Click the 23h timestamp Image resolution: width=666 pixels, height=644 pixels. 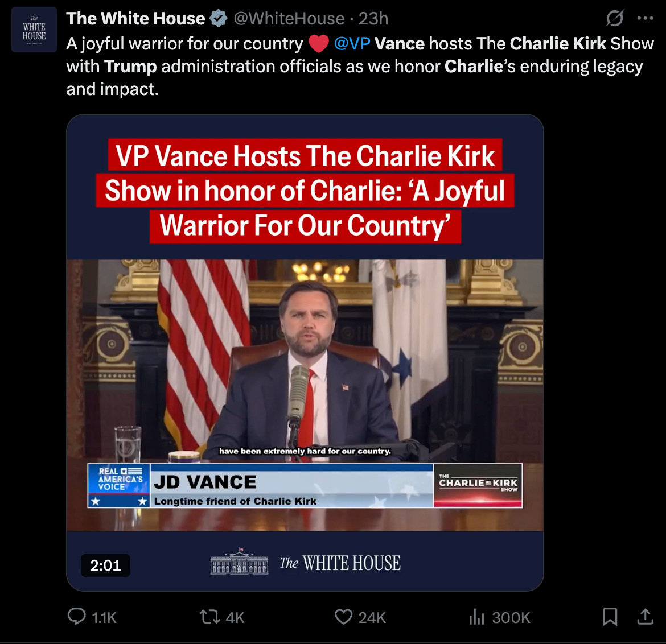[x=373, y=19]
